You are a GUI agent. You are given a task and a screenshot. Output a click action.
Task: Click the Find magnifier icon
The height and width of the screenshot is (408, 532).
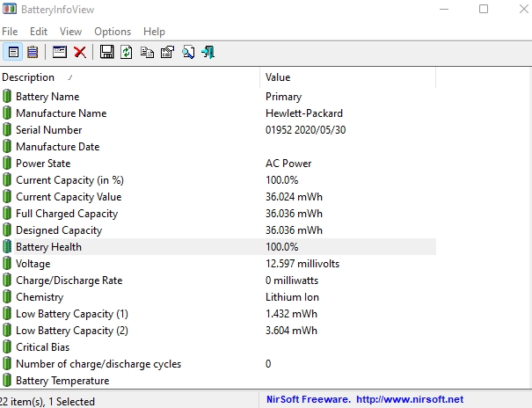click(187, 52)
